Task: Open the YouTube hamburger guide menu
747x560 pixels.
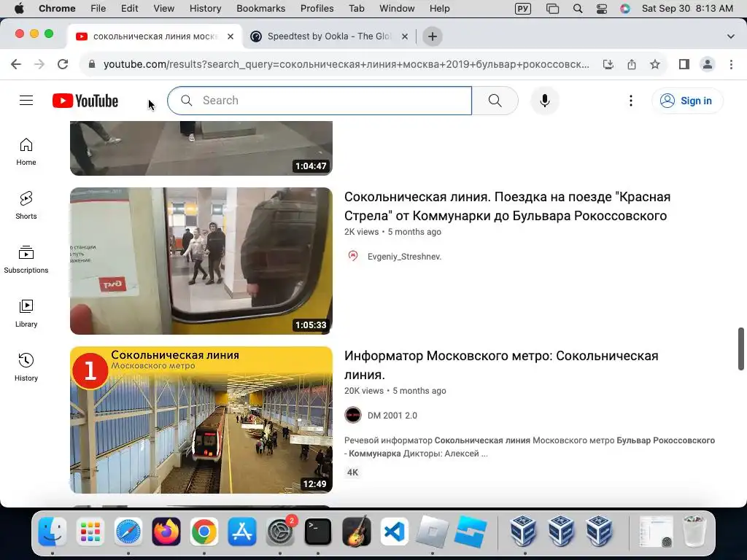Action: click(26, 101)
